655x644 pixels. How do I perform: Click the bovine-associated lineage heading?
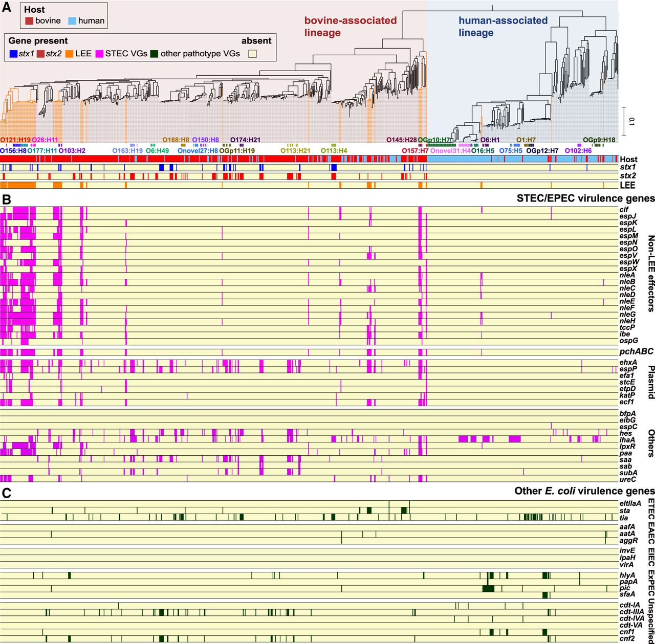coord(350,27)
